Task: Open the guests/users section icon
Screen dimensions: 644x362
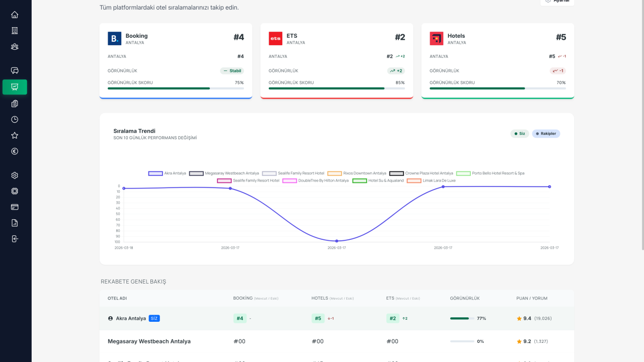Action: pyautogui.click(x=15, y=46)
